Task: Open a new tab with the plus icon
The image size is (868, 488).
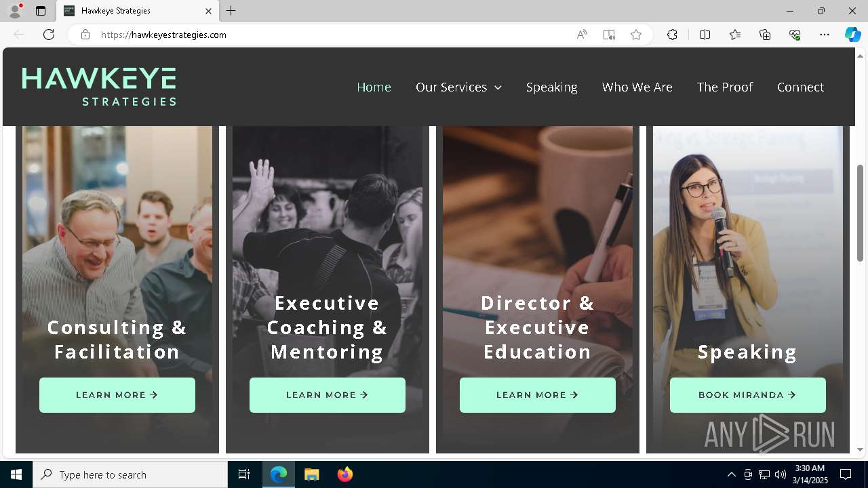Action: pyautogui.click(x=231, y=11)
